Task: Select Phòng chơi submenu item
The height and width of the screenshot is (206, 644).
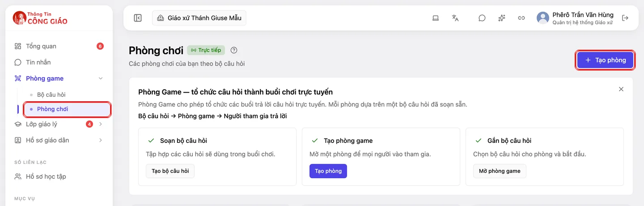Action: coord(67,109)
